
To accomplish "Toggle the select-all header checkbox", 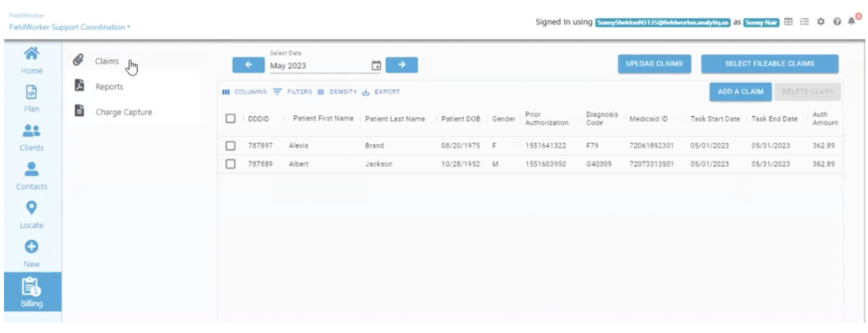I will 231,119.
